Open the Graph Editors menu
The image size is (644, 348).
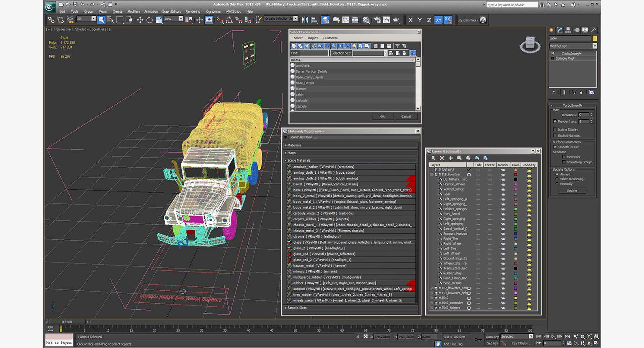pyautogui.click(x=171, y=11)
